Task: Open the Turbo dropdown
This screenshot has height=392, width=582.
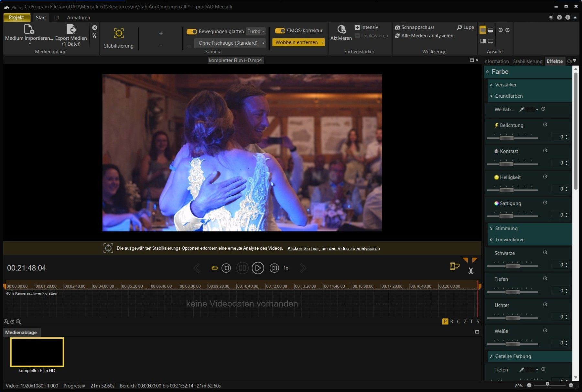Action: 256,31
